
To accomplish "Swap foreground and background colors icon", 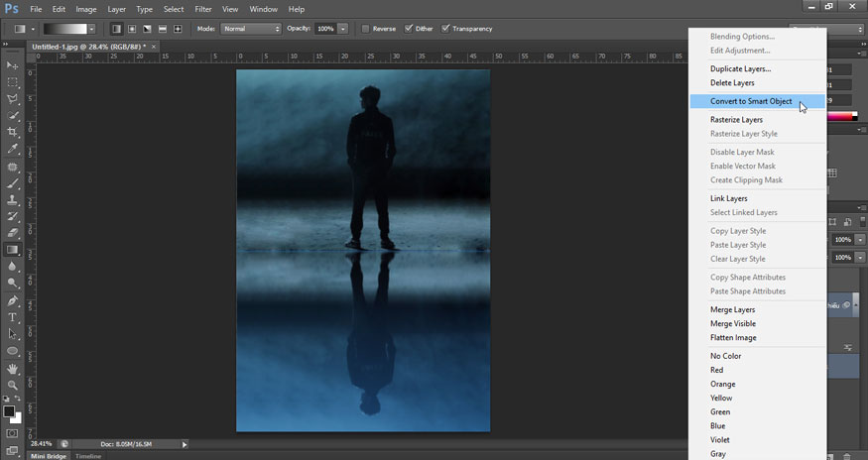I will [x=18, y=399].
